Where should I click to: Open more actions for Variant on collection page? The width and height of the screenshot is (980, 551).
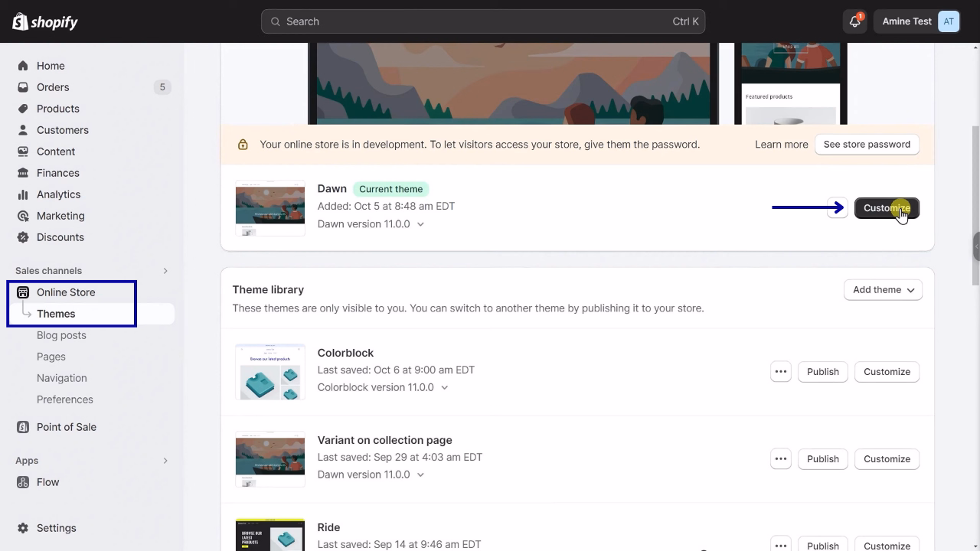781,459
